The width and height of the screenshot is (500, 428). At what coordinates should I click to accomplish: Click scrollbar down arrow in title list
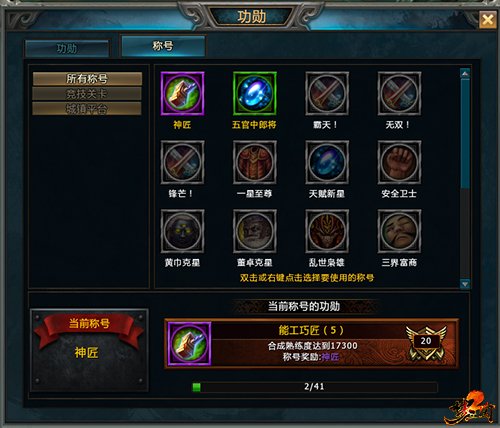pyautogui.click(x=465, y=284)
